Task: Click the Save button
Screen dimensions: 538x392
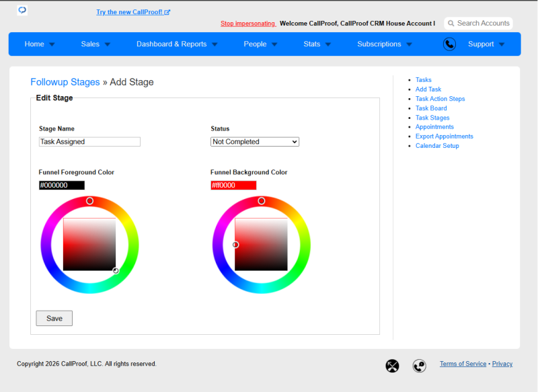Action: pyautogui.click(x=54, y=318)
